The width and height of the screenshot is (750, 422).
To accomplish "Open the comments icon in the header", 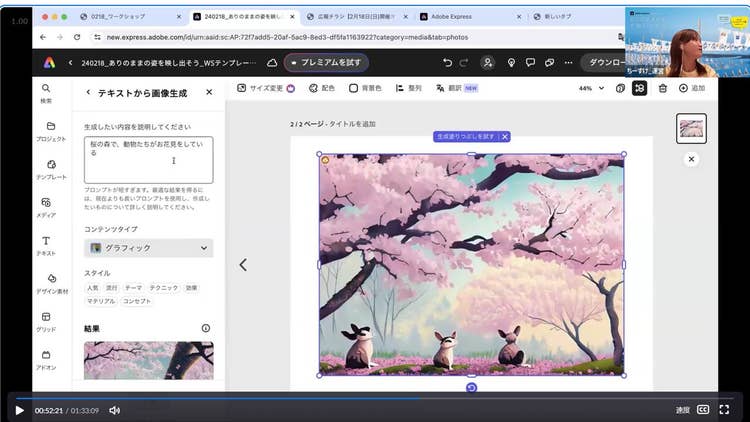I will pos(530,63).
